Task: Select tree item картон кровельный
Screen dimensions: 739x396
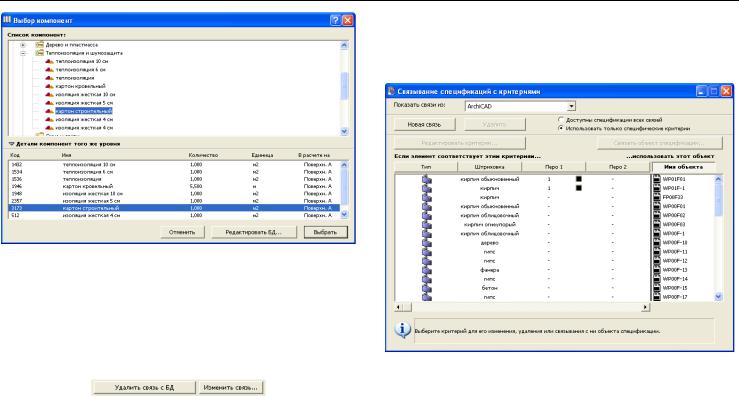Action: (x=81, y=86)
